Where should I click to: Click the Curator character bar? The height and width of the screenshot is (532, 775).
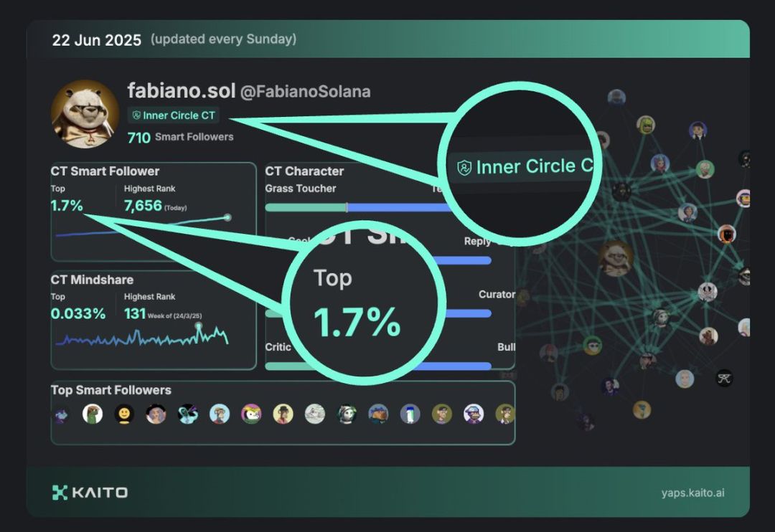pos(466,313)
